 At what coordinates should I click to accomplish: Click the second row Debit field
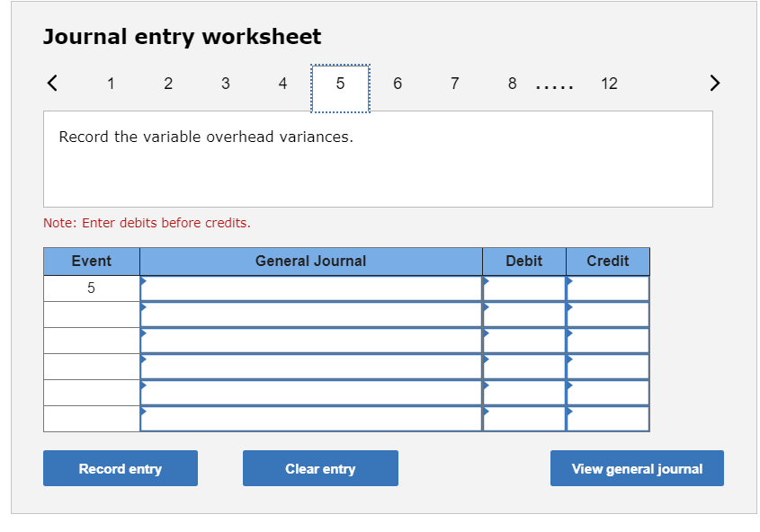(524, 314)
